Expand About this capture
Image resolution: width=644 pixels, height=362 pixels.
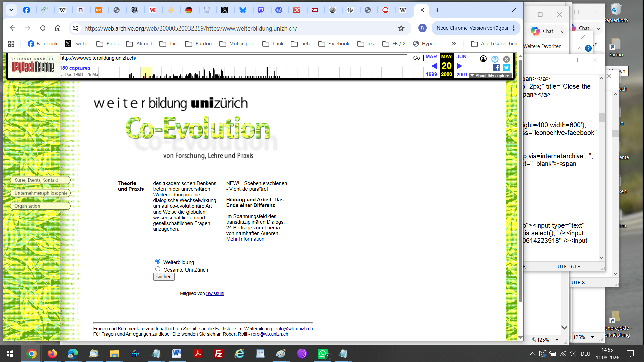490,76
